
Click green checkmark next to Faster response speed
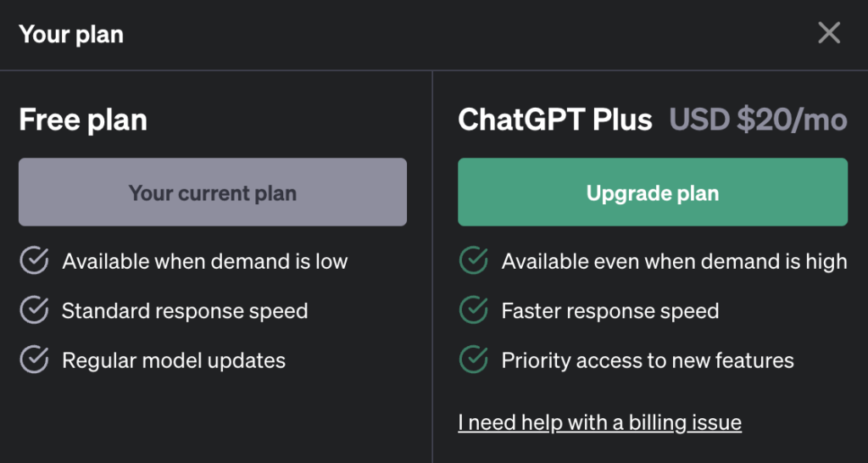[474, 310]
